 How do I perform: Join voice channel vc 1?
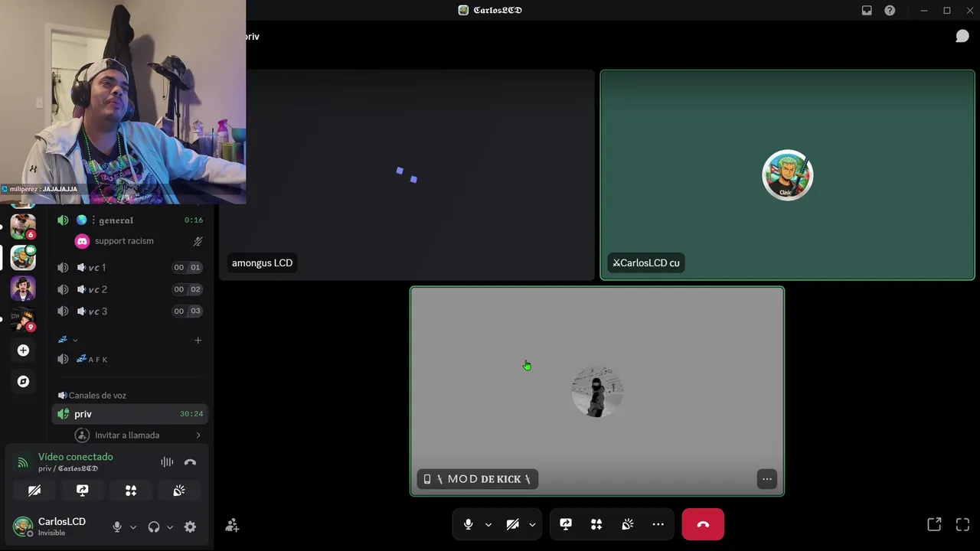130,267
